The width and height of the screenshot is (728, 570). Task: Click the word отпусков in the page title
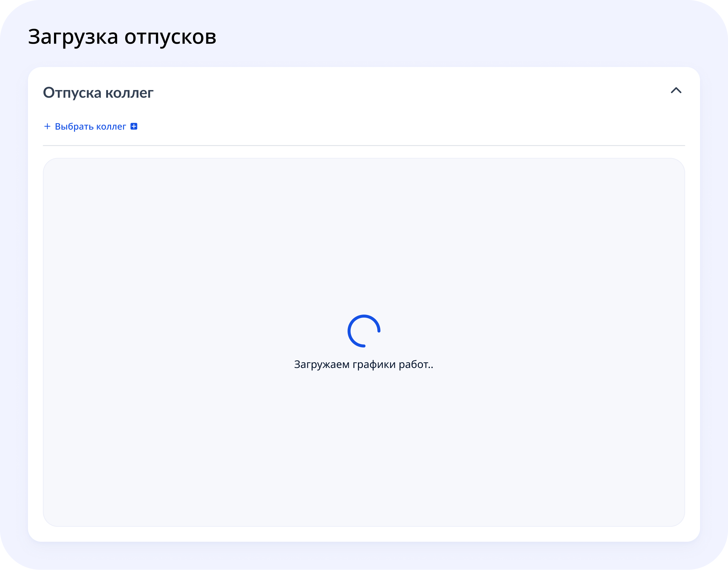coord(170,37)
